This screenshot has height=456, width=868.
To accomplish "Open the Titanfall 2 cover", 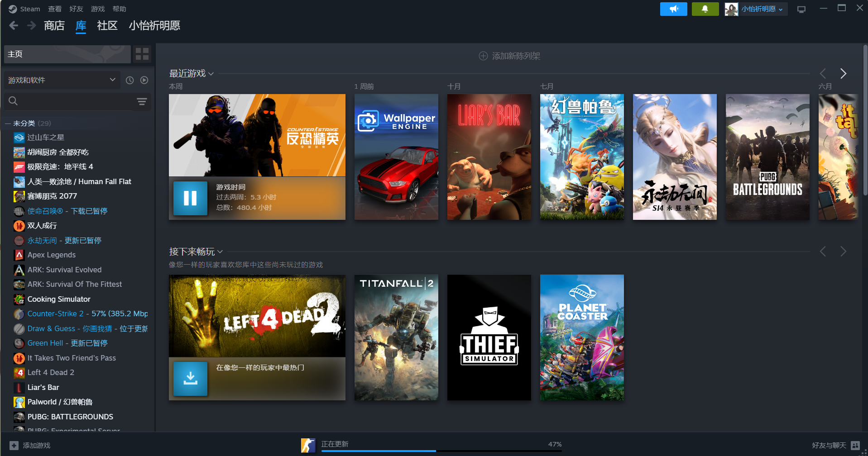I will [396, 337].
